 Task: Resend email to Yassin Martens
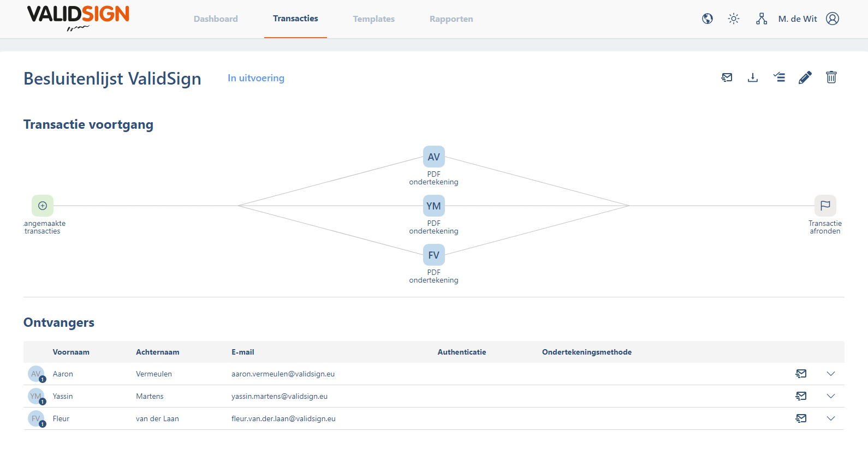801,396
